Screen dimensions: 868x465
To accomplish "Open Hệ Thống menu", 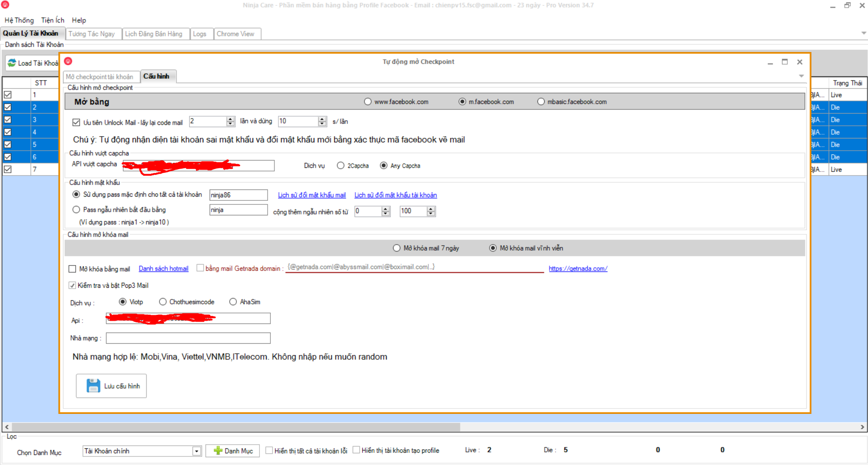I will pyautogui.click(x=19, y=20).
